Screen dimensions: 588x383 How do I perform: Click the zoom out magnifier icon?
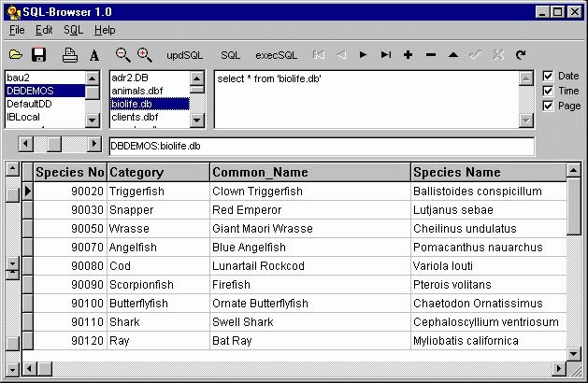122,55
